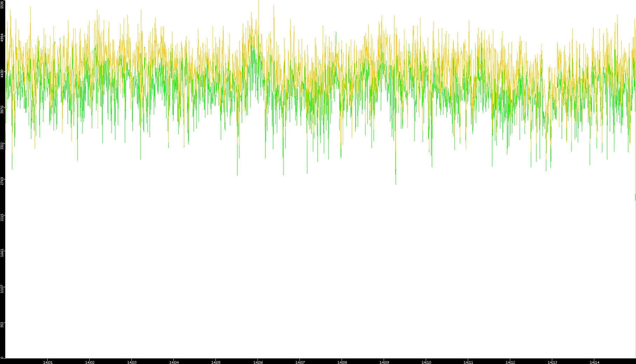This screenshot has width=636, height=364.
Task: Click the 2215 value axis label
Action: click(x=2, y=217)
